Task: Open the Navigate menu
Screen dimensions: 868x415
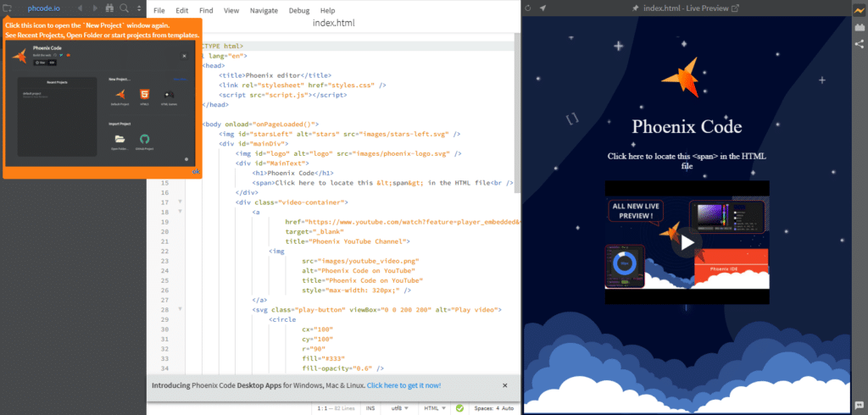Action: coord(264,10)
